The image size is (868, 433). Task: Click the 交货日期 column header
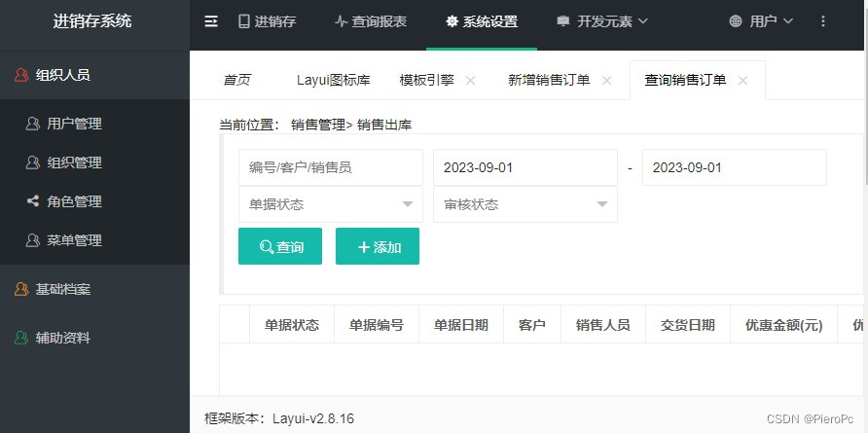coord(688,324)
